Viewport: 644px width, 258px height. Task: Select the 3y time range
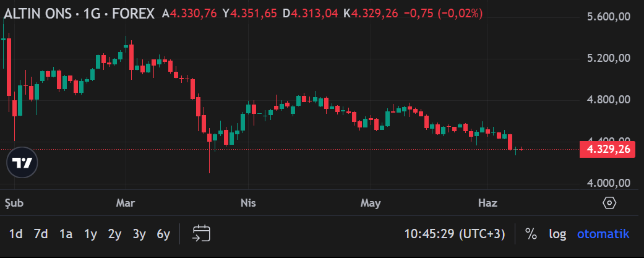point(139,234)
